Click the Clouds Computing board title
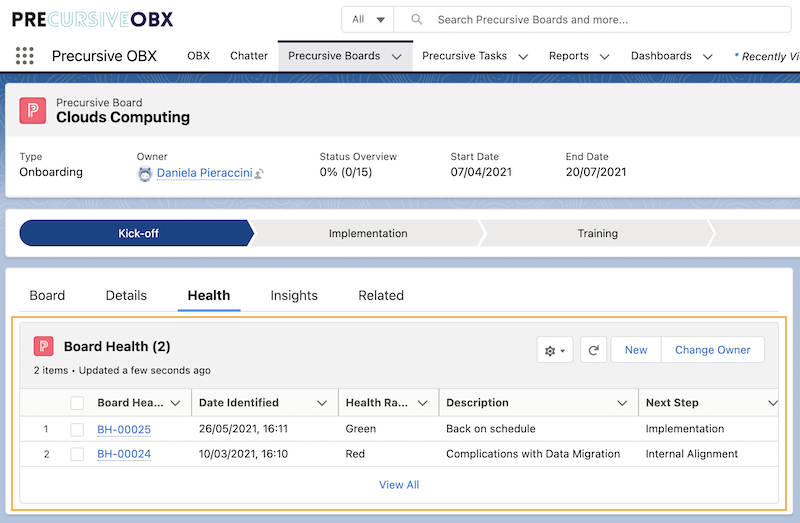The width and height of the screenshot is (800, 523). tap(123, 117)
